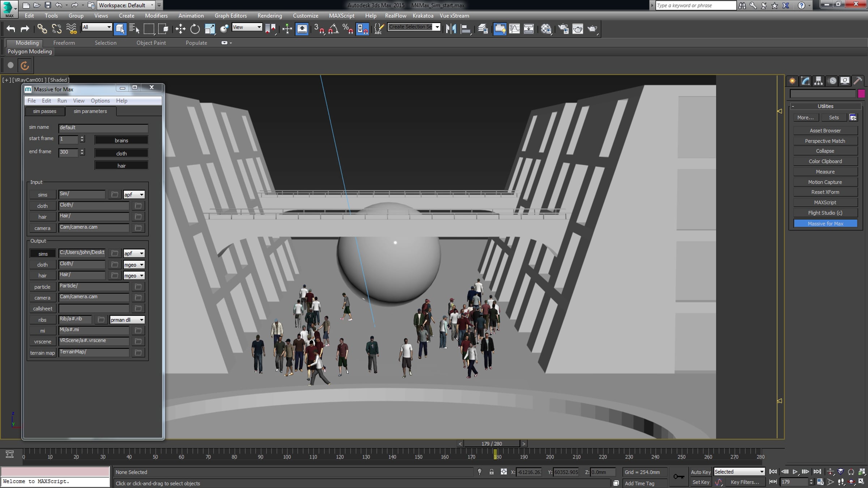Open the Curve Editor
The image size is (868, 488).
click(x=514, y=29)
